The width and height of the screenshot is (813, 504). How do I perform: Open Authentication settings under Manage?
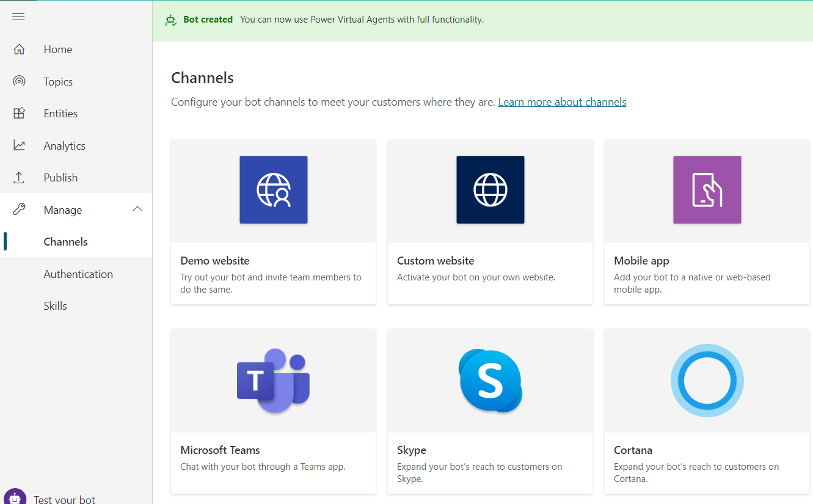coord(78,274)
